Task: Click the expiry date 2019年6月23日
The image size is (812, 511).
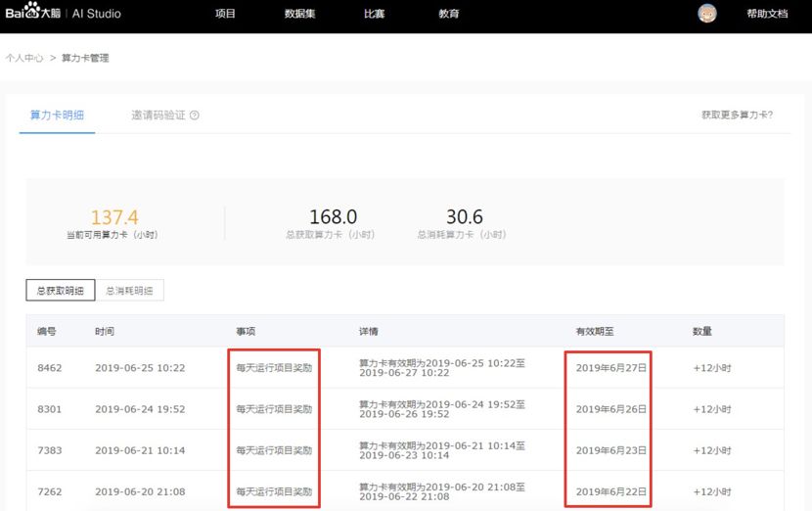Action: click(611, 450)
